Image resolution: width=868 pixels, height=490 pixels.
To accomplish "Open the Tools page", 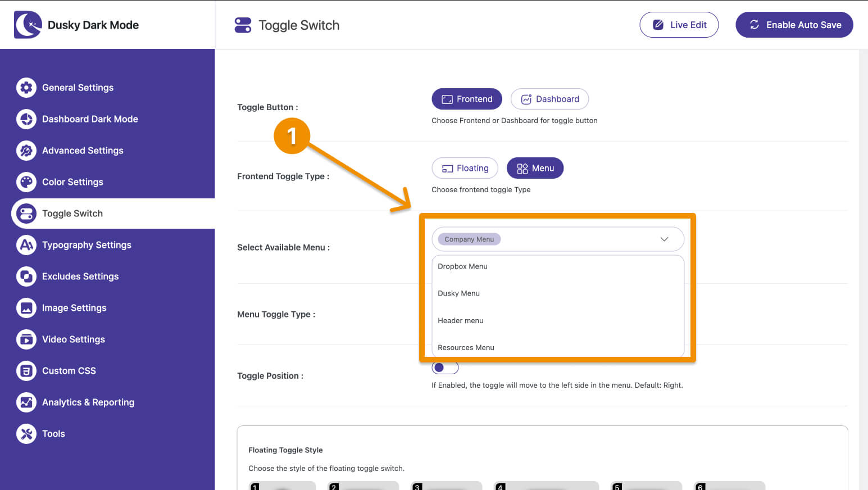I will [53, 434].
